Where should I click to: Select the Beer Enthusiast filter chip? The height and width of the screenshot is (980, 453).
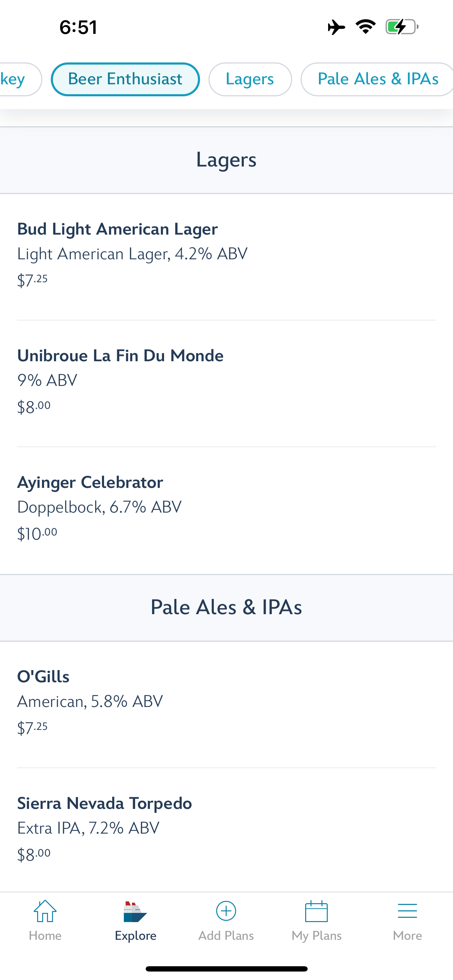(x=125, y=79)
